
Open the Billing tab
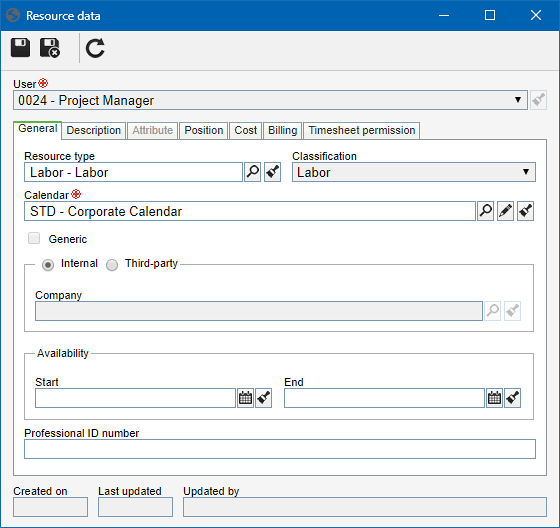282,130
